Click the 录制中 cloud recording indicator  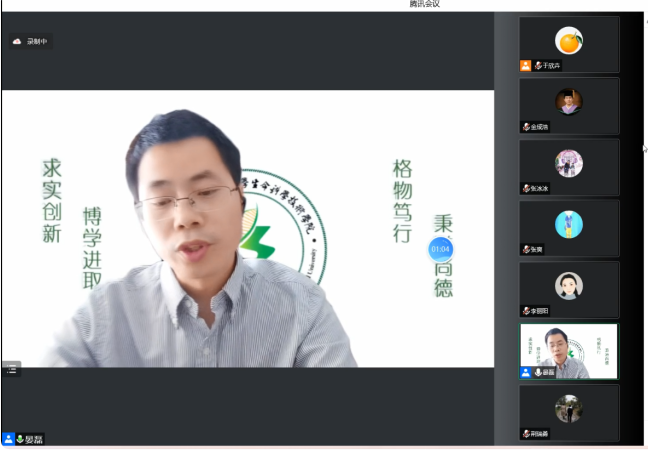click(30, 41)
